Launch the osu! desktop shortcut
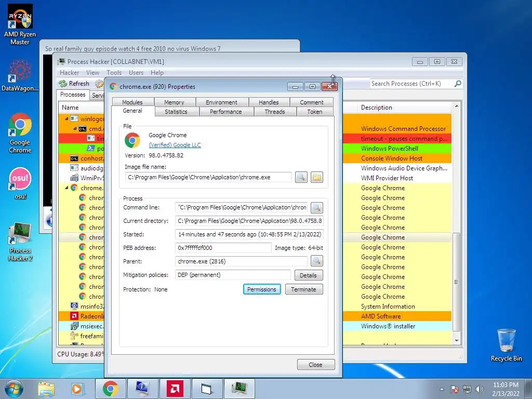The image size is (532, 399). click(20, 183)
